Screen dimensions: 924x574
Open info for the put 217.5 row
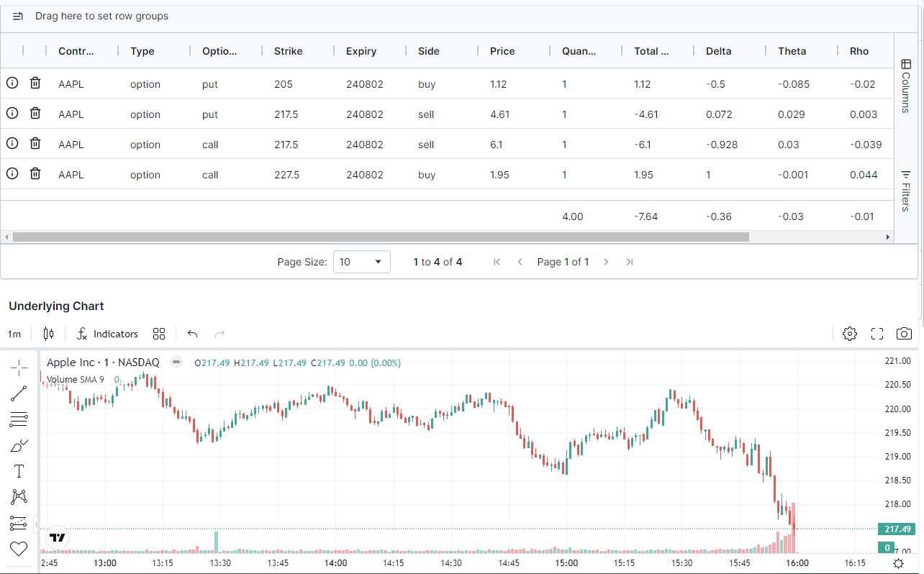pyautogui.click(x=12, y=113)
